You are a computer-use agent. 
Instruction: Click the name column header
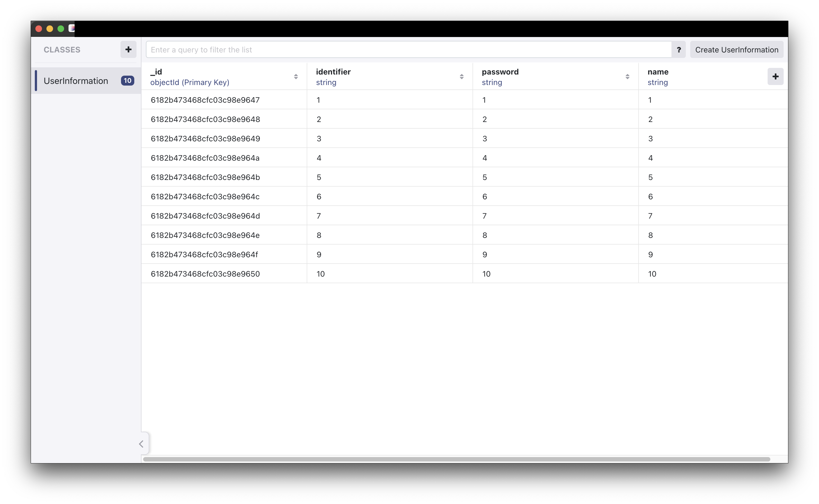coord(658,72)
